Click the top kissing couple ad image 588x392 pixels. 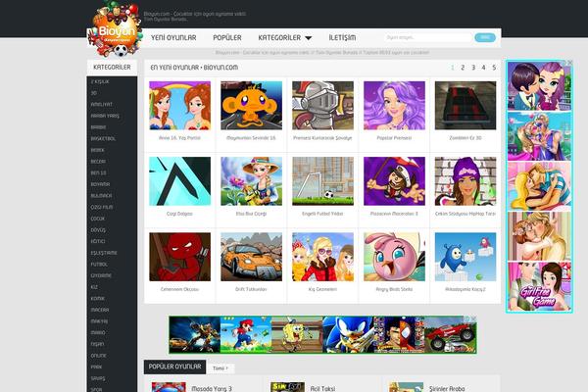coord(539,86)
